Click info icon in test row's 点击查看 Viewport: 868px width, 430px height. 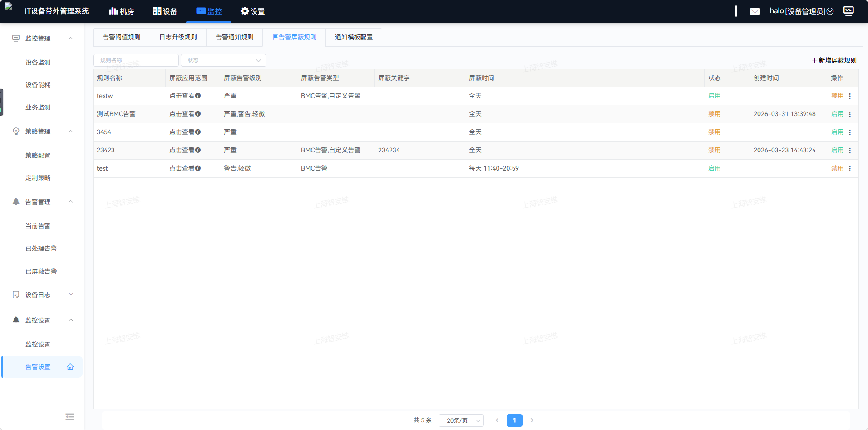(x=198, y=168)
